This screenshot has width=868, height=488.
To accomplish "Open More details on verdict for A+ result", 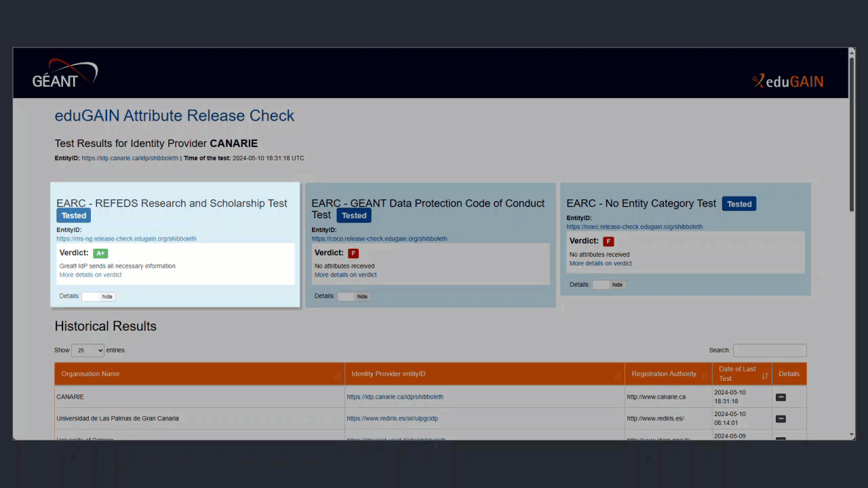I will [x=90, y=275].
